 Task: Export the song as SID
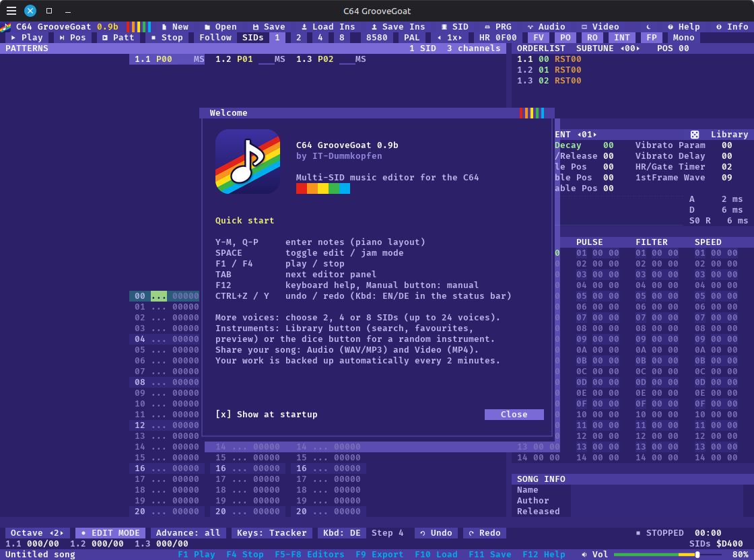[x=455, y=27]
